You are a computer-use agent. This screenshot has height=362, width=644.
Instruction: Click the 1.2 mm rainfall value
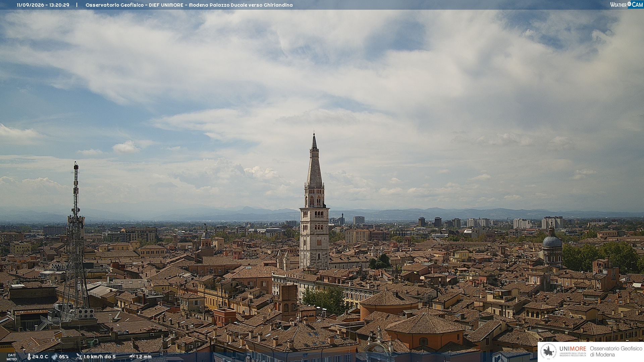point(144,357)
